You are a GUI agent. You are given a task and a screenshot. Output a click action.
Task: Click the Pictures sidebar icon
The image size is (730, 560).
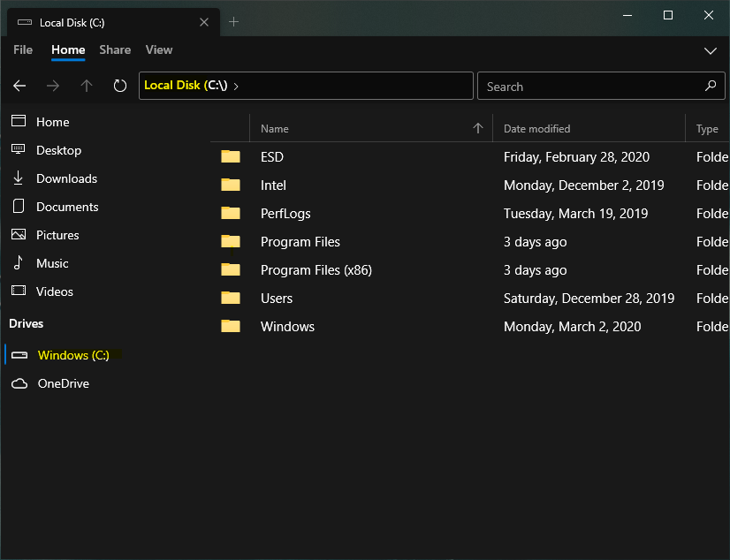[x=19, y=234]
